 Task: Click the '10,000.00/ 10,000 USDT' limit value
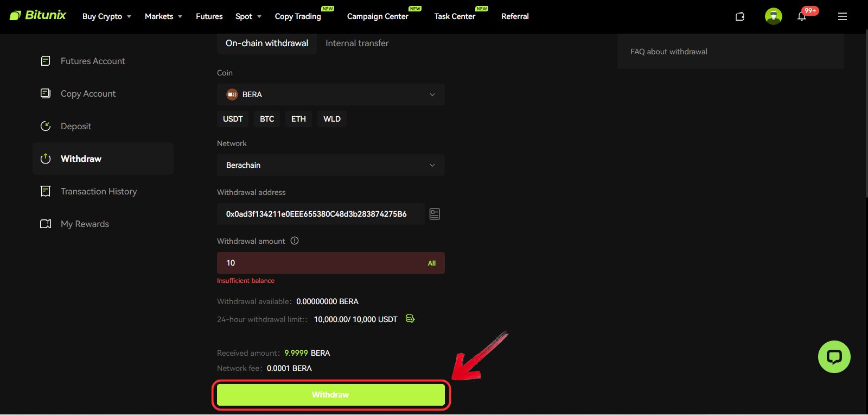pos(356,319)
